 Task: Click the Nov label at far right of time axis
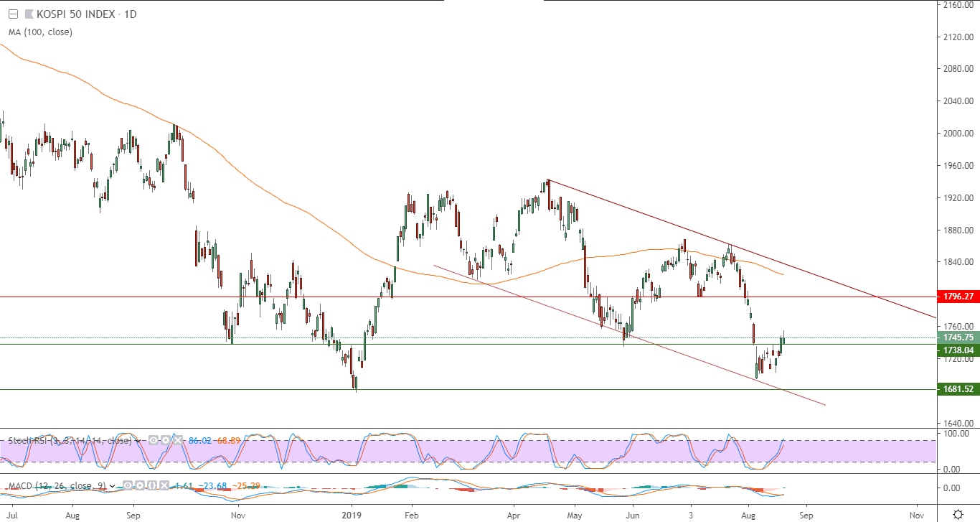point(916,515)
